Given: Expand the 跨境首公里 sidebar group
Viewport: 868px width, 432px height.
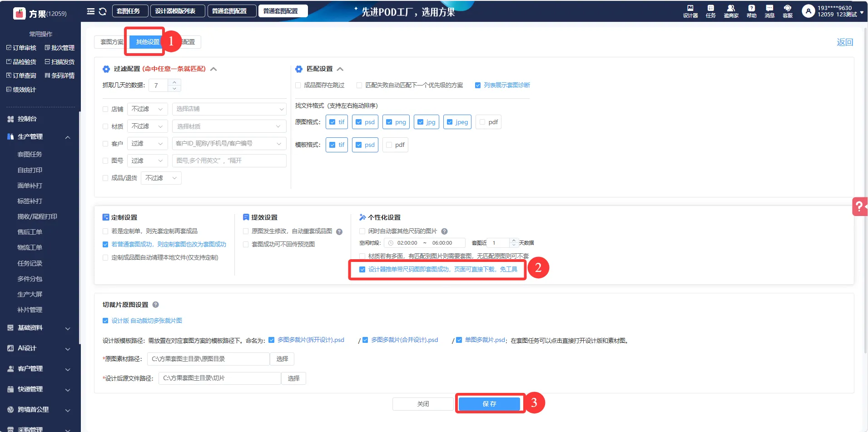Looking at the screenshot, I should tap(68, 410).
